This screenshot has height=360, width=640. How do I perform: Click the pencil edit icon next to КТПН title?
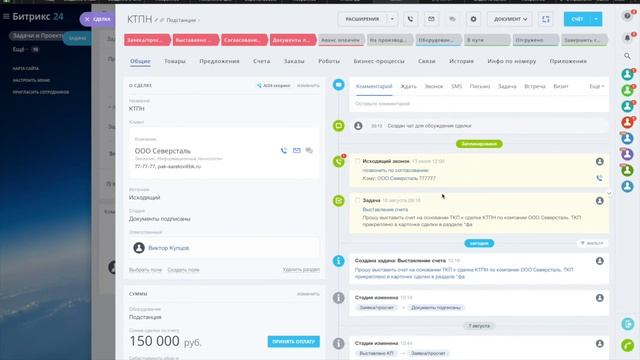[156, 20]
